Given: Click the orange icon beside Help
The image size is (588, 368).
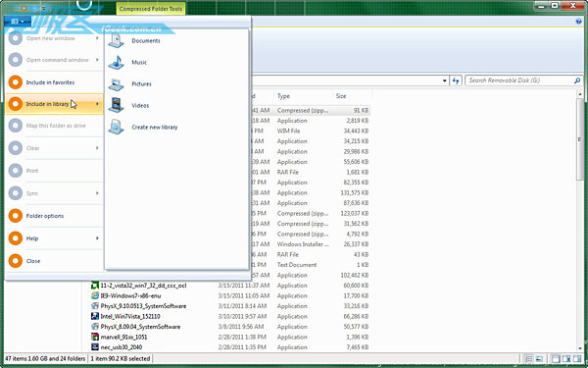Looking at the screenshot, I should click(x=16, y=238).
